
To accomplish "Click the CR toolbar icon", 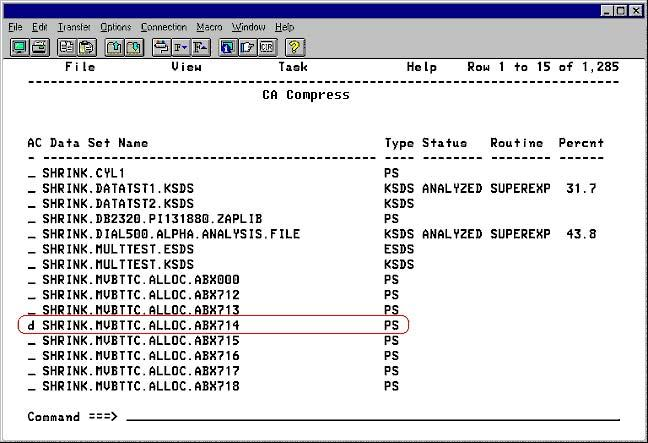I will (266, 47).
